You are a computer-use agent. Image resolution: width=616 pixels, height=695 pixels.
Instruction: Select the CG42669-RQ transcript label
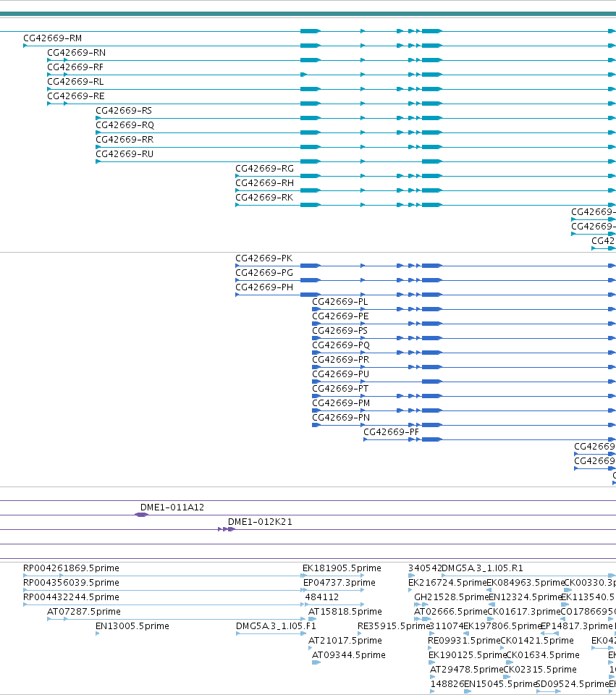[x=125, y=125]
